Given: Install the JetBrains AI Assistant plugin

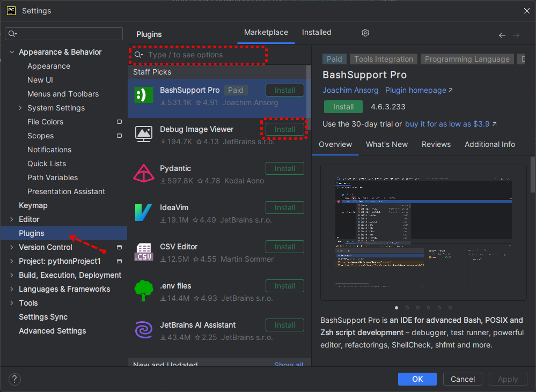Looking at the screenshot, I should [285, 325].
